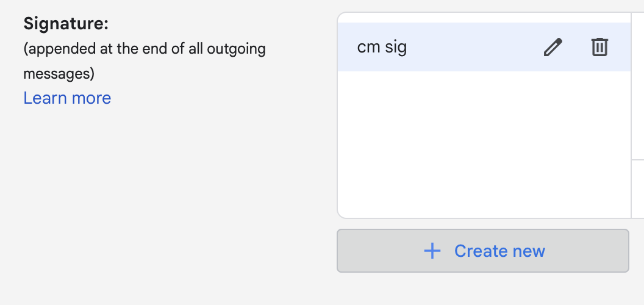Click the "cm sig" name text
The height and width of the screenshot is (305, 644).
coord(382,47)
